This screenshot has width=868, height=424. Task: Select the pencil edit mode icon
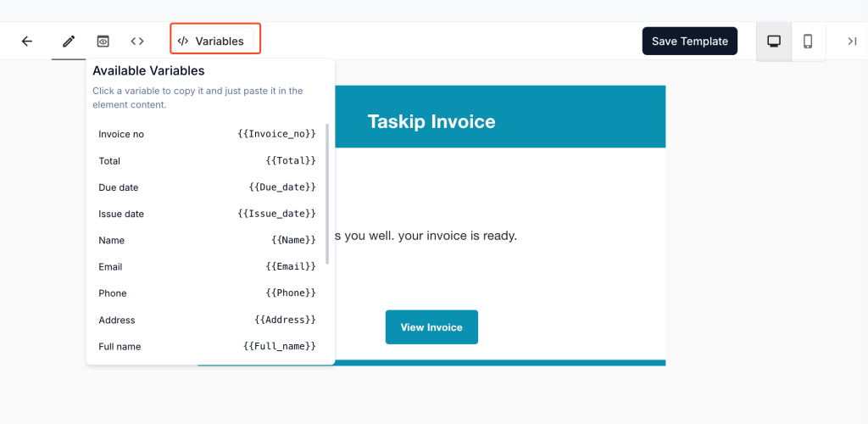click(x=69, y=41)
